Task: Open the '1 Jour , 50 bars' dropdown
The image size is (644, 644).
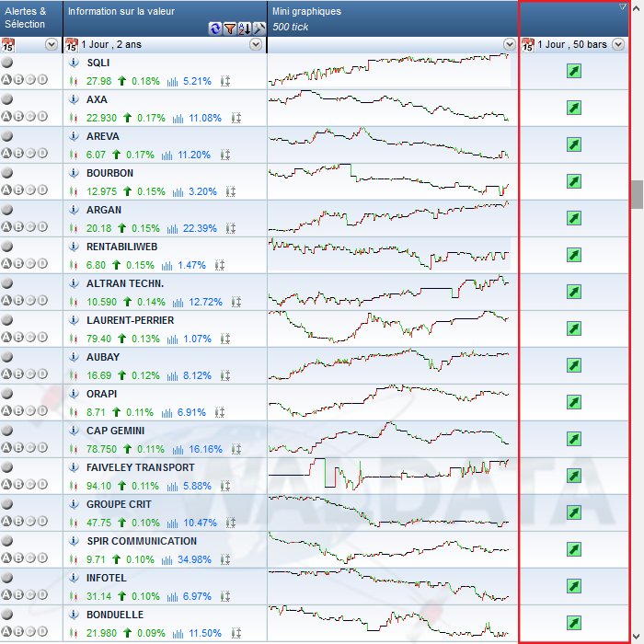Action: coord(618,44)
